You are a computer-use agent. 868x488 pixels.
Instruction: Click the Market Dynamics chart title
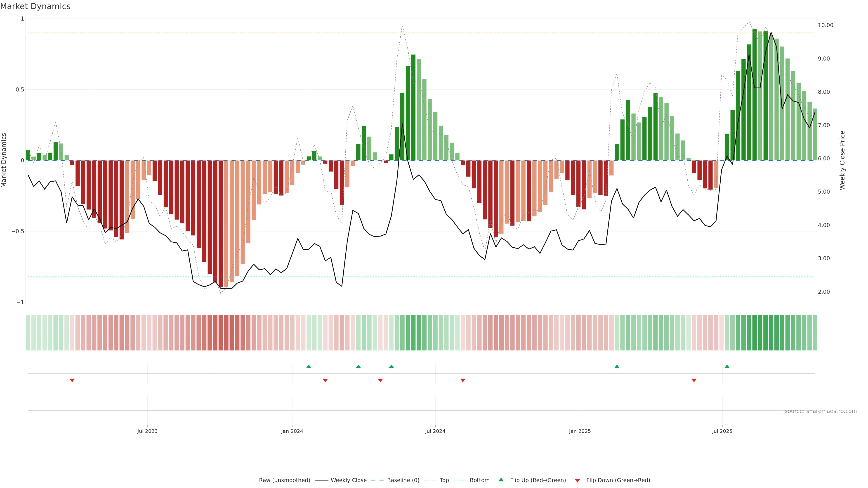[35, 6]
